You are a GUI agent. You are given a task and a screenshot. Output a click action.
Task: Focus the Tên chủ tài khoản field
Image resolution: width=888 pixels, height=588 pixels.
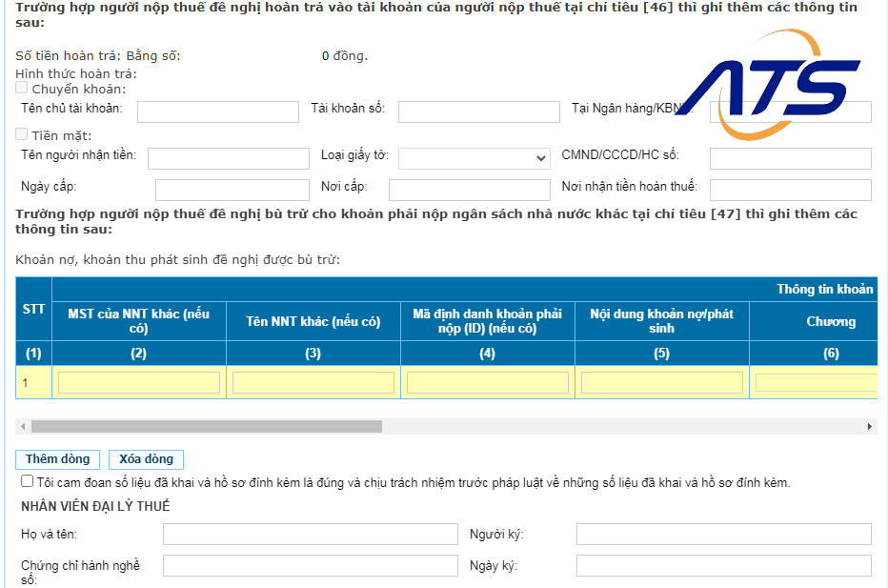click(x=217, y=112)
